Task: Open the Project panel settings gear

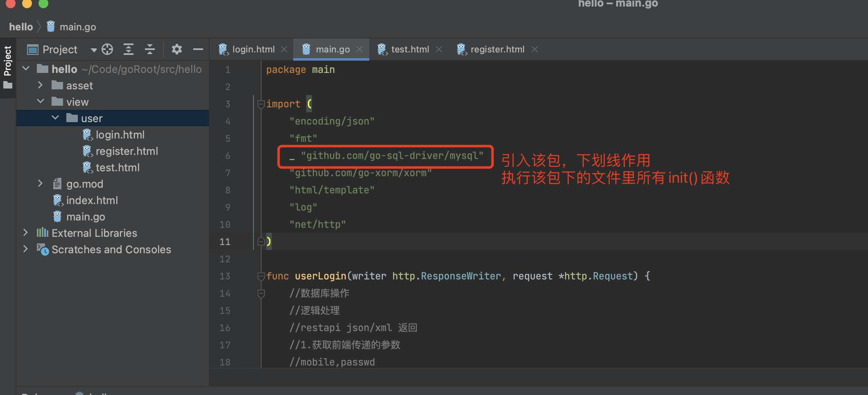Action: 176,49
